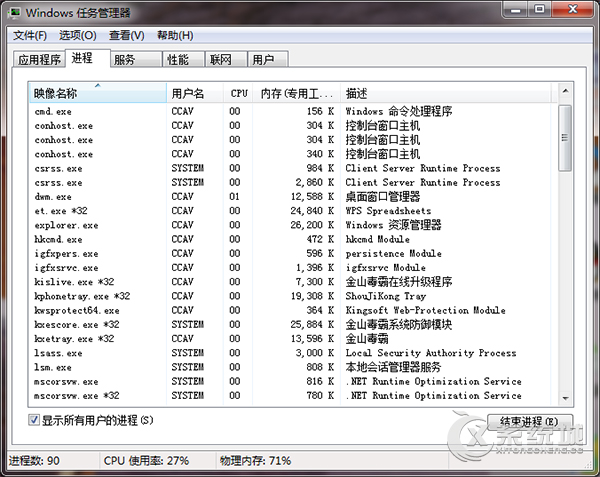Screen dimensions: 600x477
Task: Open the 用户 tab
Action: (x=267, y=60)
